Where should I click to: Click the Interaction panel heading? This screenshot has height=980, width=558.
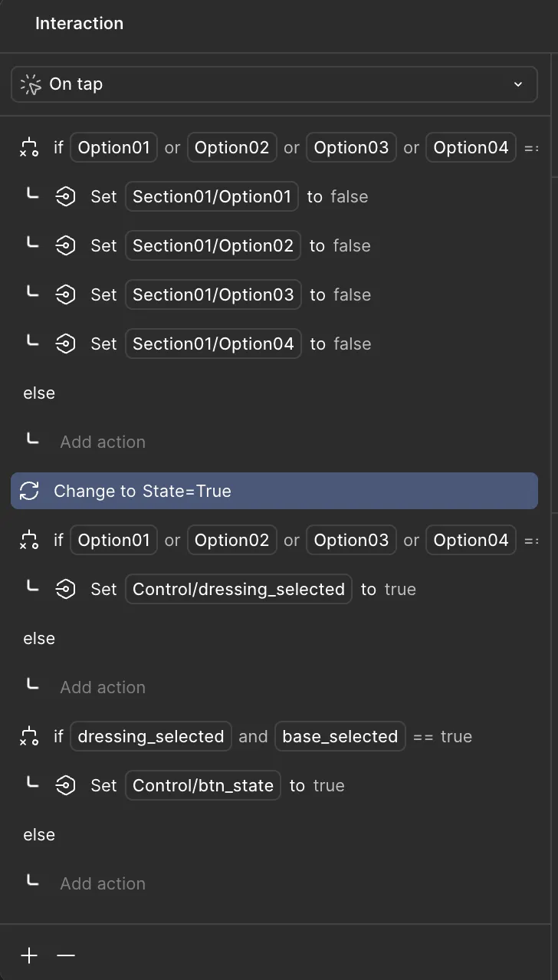(79, 24)
